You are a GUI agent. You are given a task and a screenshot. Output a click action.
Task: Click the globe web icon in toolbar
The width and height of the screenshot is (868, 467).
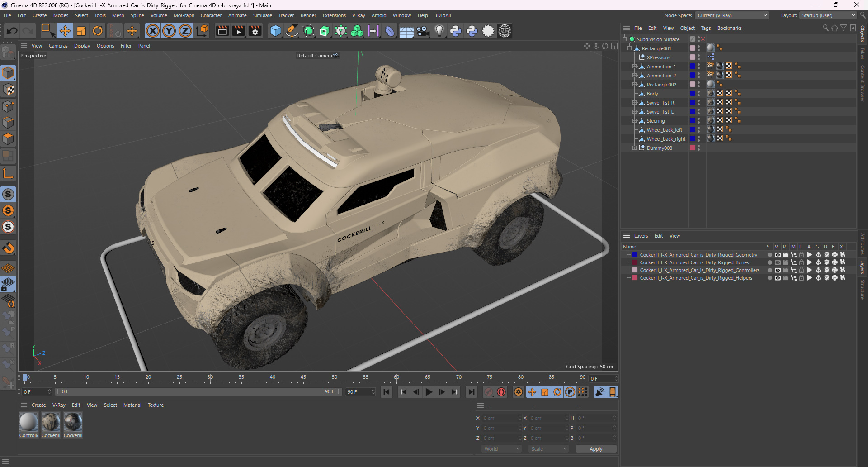pos(505,31)
